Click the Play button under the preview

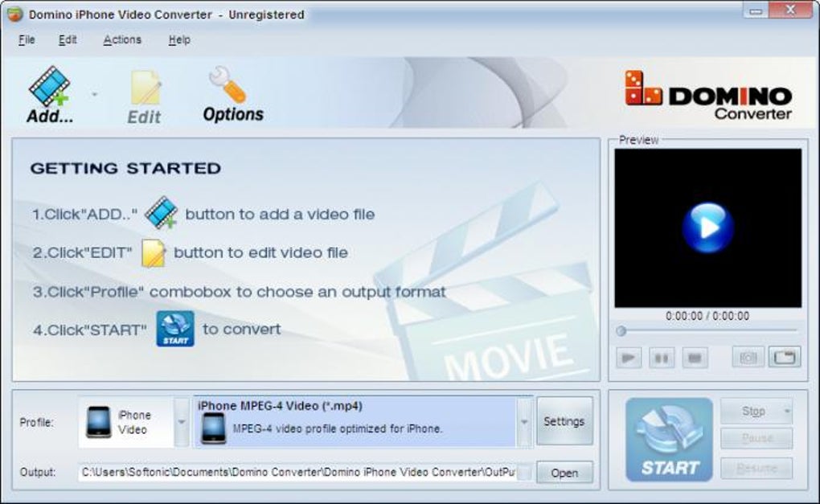[x=628, y=359]
